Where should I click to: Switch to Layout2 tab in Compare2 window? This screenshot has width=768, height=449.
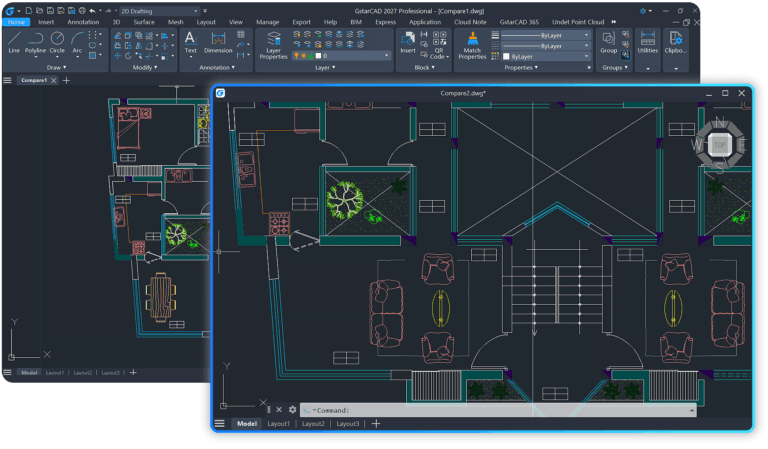click(x=313, y=424)
